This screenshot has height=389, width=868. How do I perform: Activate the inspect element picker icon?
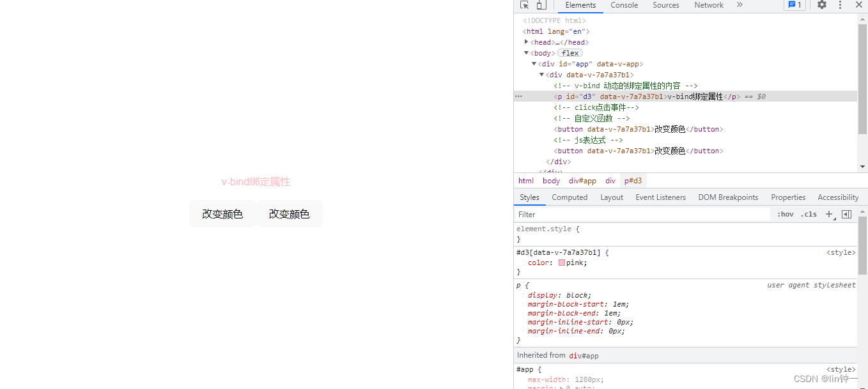(525, 5)
